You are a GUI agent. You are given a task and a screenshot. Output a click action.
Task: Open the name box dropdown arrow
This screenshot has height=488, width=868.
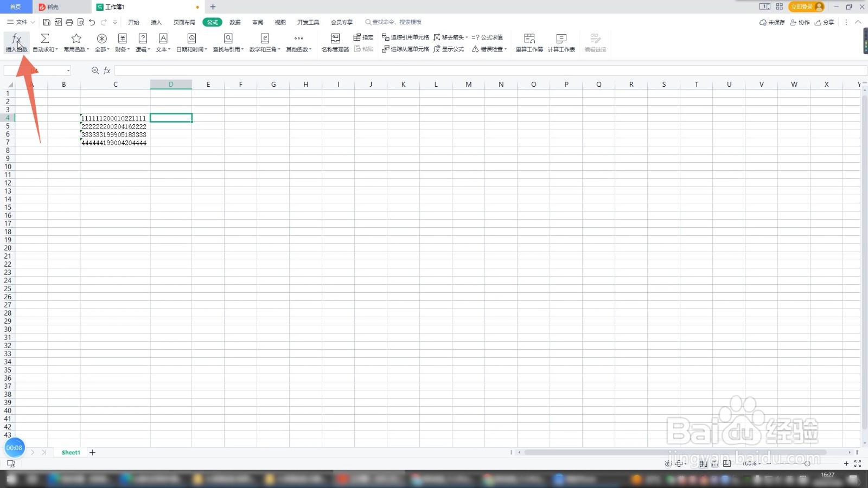(x=68, y=70)
